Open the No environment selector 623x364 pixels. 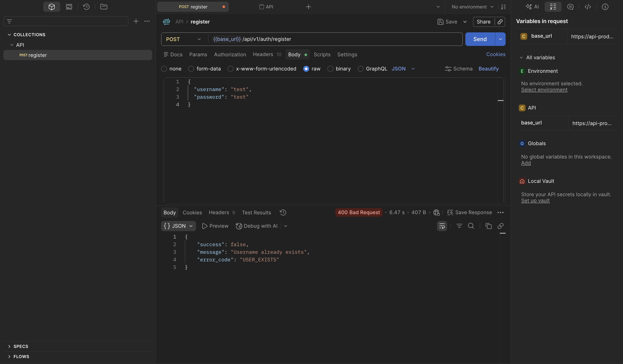click(473, 7)
